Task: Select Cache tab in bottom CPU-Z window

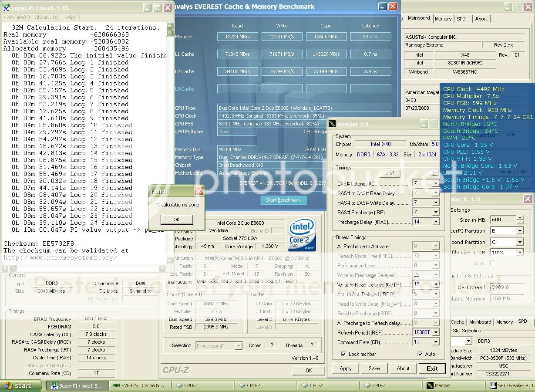Action: (457, 322)
